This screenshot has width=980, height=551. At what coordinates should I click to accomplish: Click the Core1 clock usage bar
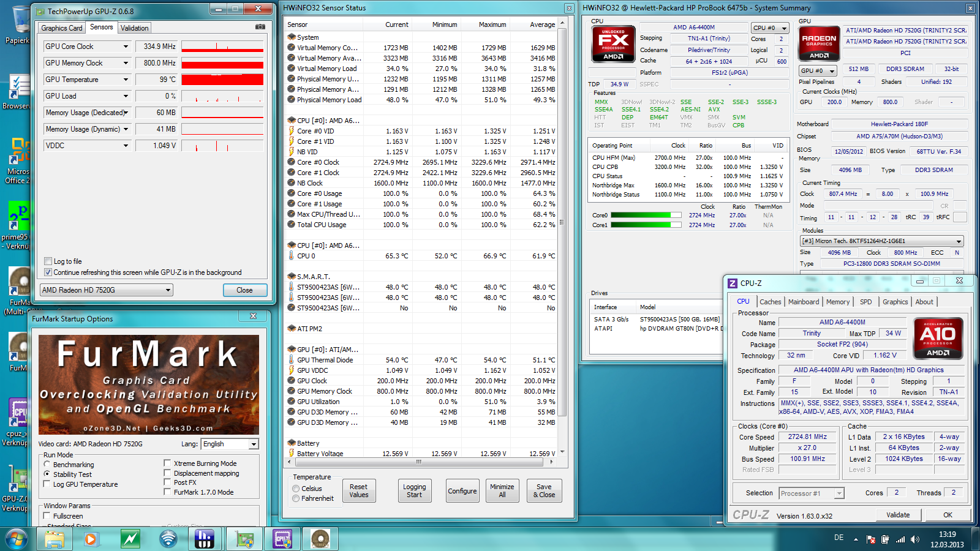click(x=646, y=225)
